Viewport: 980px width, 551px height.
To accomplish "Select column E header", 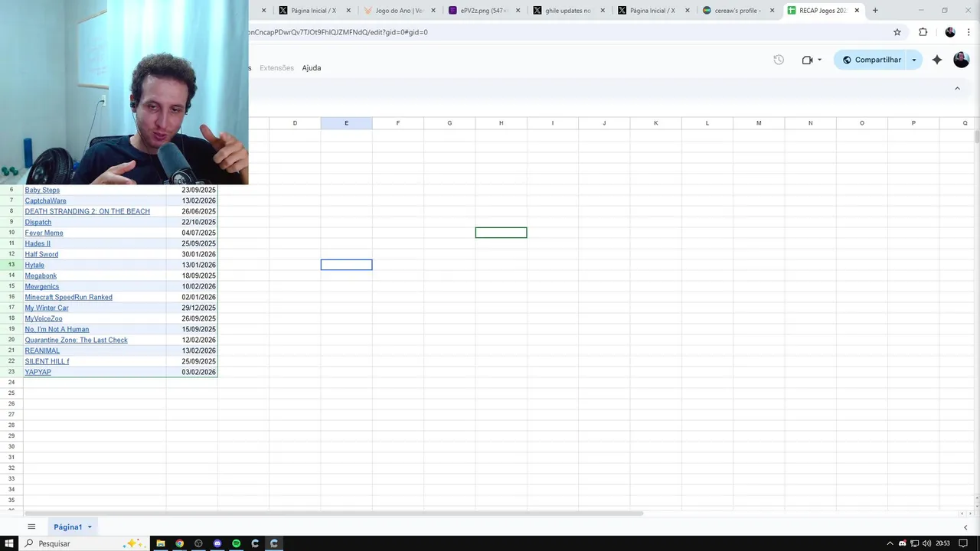I will point(346,123).
